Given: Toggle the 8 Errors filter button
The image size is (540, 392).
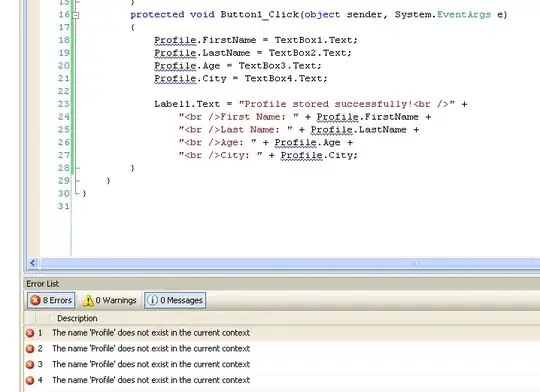Looking at the screenshot, I should (51, 300).
